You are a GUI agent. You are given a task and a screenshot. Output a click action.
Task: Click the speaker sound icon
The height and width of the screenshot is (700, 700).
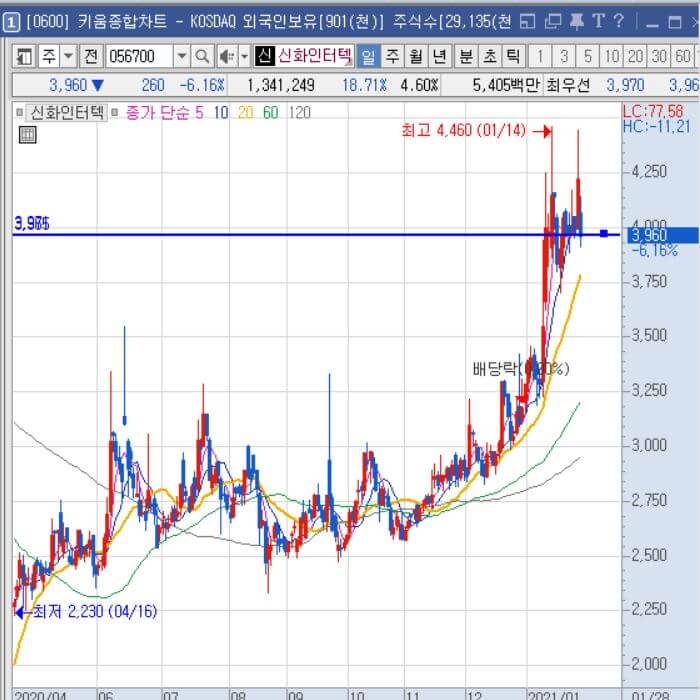(227, 56)
